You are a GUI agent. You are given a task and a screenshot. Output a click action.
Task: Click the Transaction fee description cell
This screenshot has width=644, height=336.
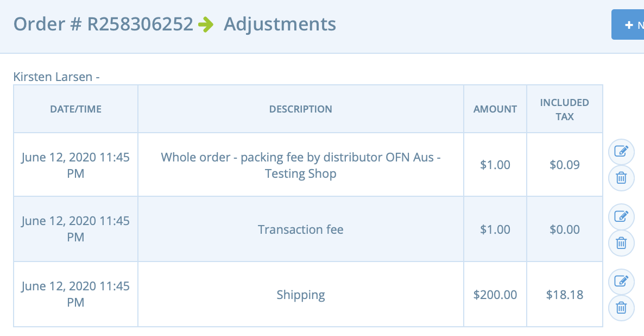pyautogui.click(x=300, y=229)
